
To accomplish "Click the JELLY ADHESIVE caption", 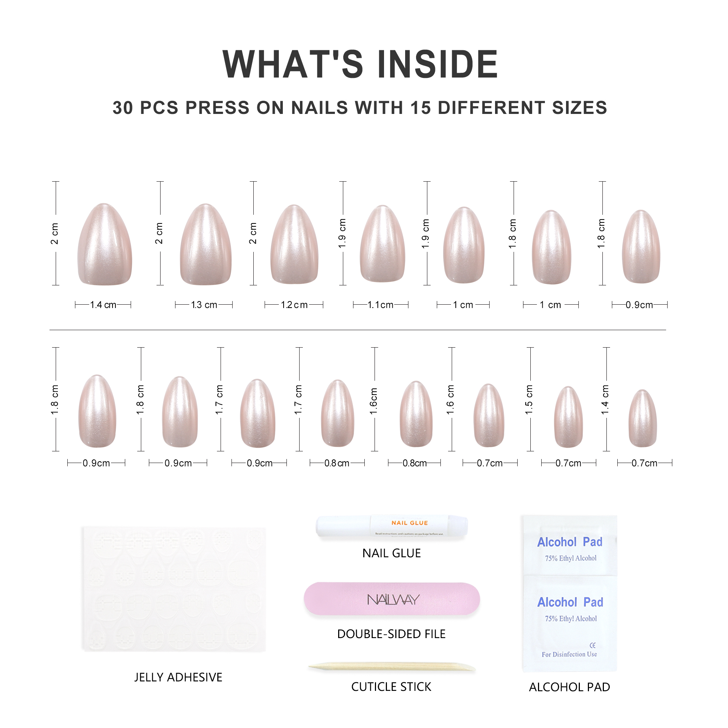I will [x=178, y=677].
